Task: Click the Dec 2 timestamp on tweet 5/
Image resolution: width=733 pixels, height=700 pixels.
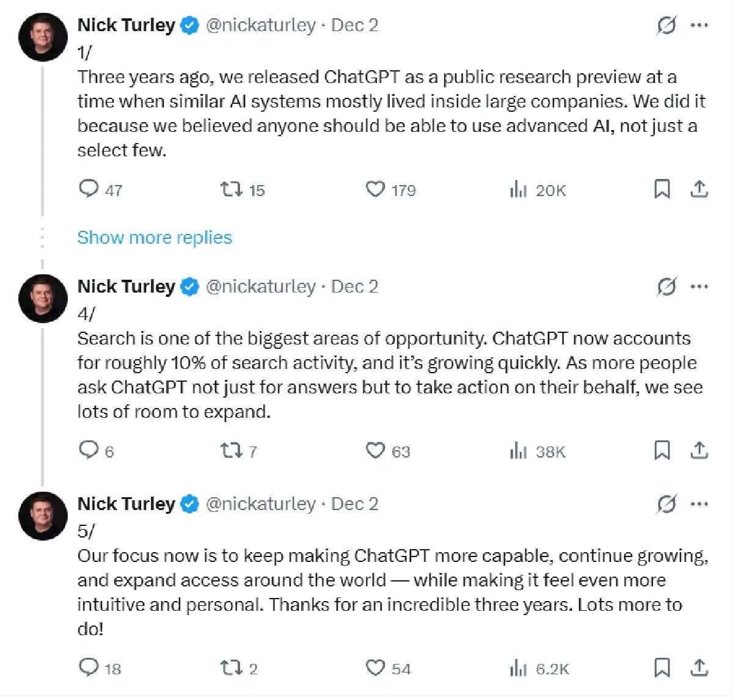Action: coord(354,504)
